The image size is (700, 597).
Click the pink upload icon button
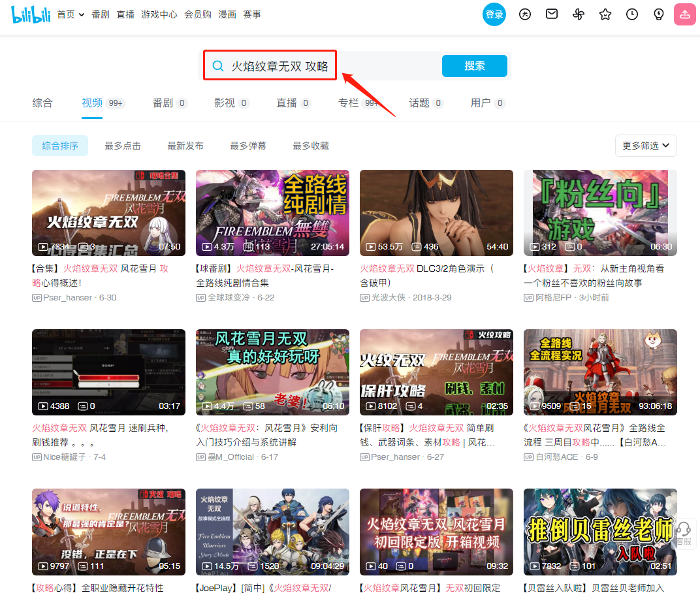[685, 14]
